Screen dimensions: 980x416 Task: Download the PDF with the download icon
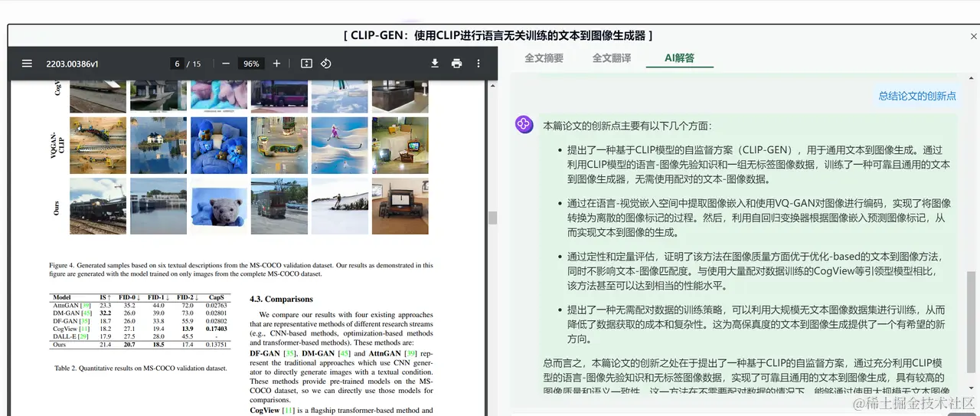tap(434, 64)
